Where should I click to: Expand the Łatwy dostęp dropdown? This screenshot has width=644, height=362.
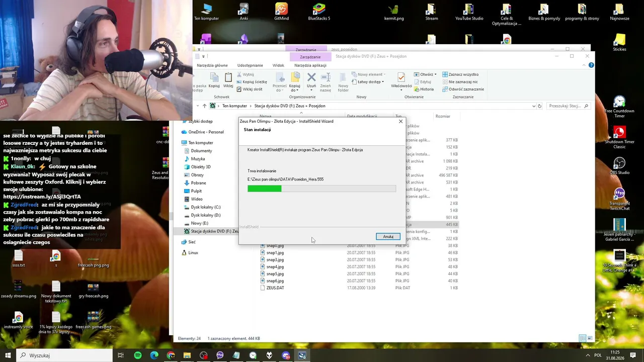coord(368,82)
